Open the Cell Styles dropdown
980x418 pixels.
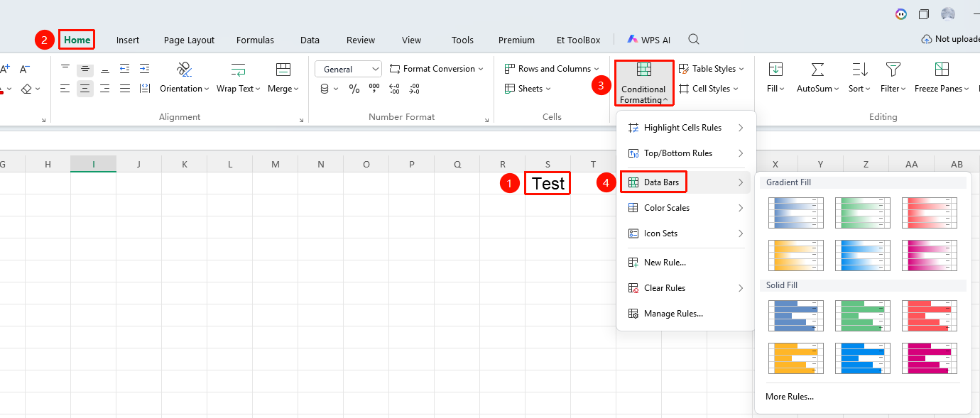click(x=708, y=89)
